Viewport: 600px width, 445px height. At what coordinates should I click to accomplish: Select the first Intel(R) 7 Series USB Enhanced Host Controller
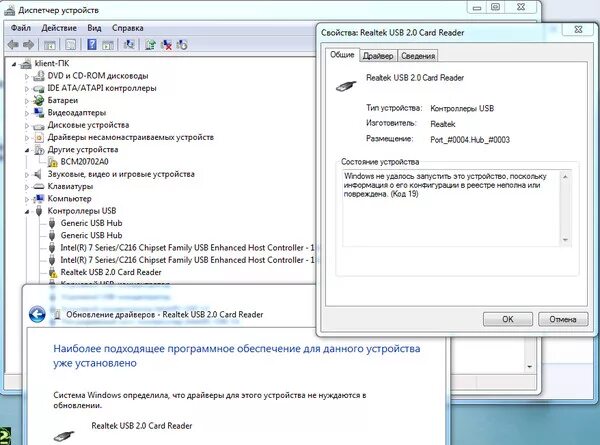(x=188, y=248)
